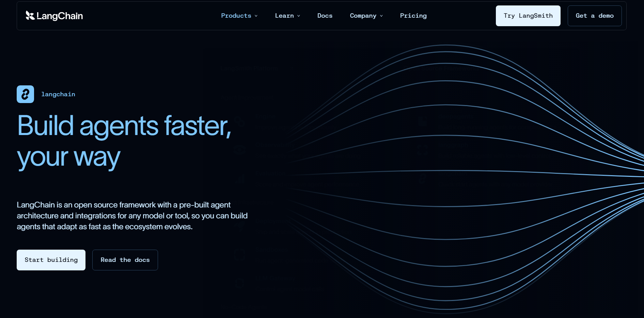Select the Get a demo button

pyautogui.click(x=595, y=16)
